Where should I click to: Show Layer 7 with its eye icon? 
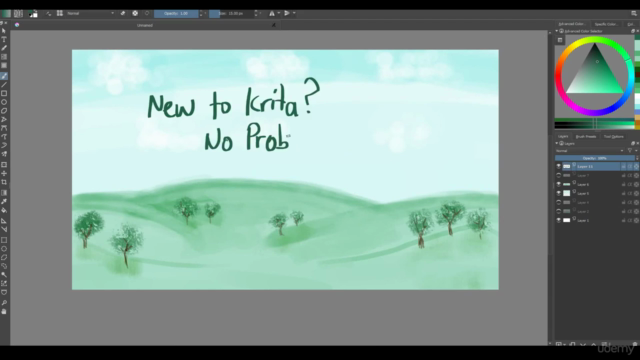click(559, 176)
